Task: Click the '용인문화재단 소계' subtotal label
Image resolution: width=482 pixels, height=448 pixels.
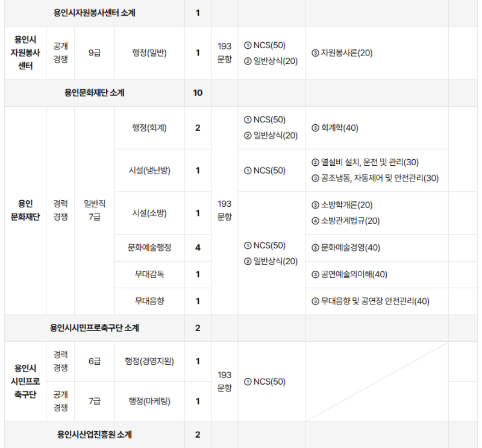Action: point(95,93)
